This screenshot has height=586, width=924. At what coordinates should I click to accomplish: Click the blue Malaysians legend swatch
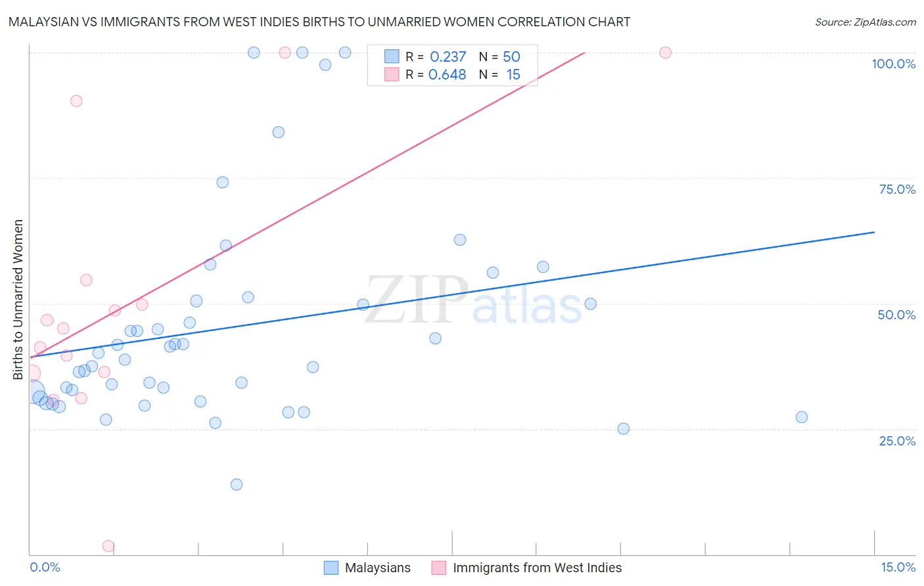[331, 568]
